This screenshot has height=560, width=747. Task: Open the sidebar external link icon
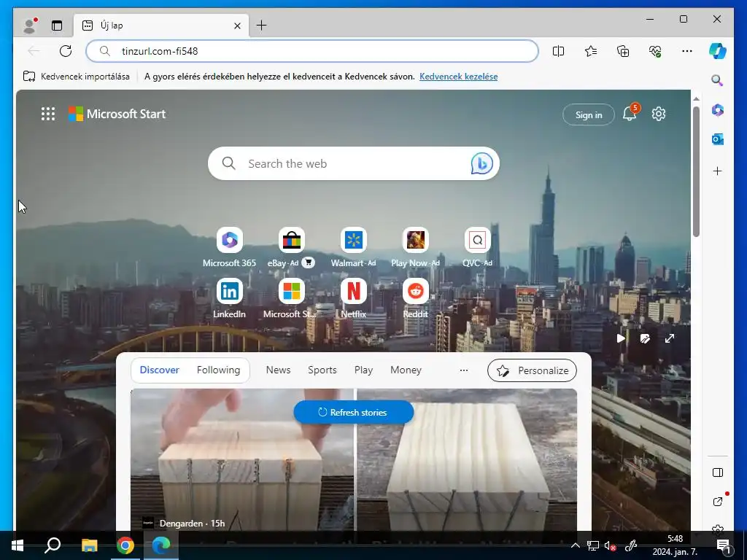[718, 502]
